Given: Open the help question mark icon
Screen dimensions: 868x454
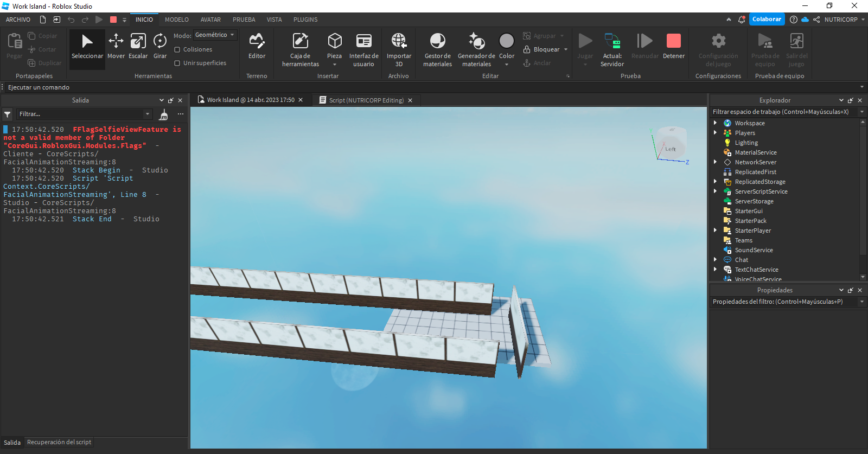Looking at the screenshot, I should click(794, 20).
